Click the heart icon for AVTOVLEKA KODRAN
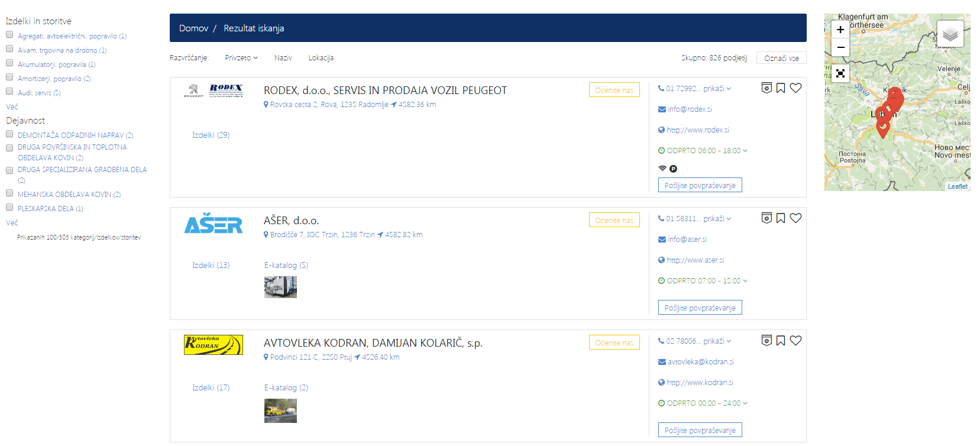Image resolution: width=980 pixels, height=446 pixels. pyautogui.click(x=795, y=341)
